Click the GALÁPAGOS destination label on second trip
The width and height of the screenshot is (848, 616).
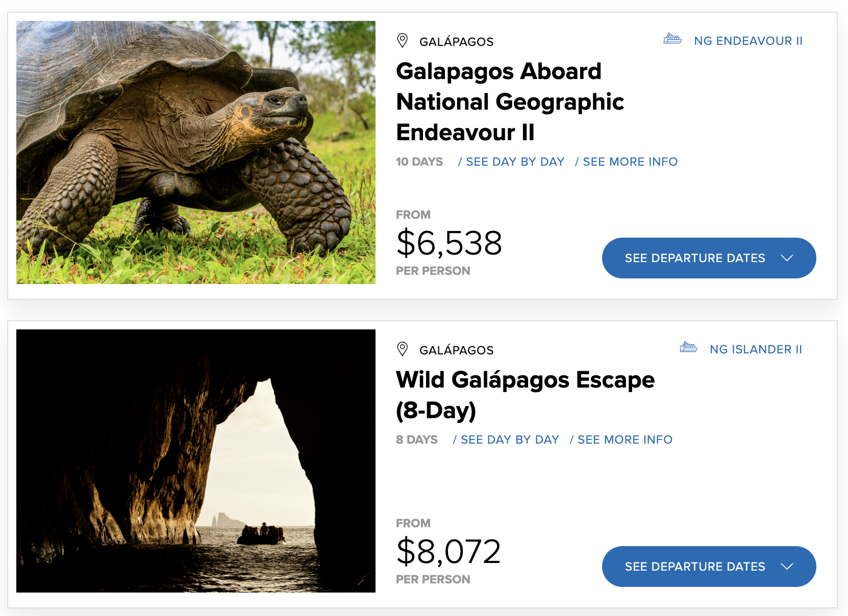[x=456, y=349]
